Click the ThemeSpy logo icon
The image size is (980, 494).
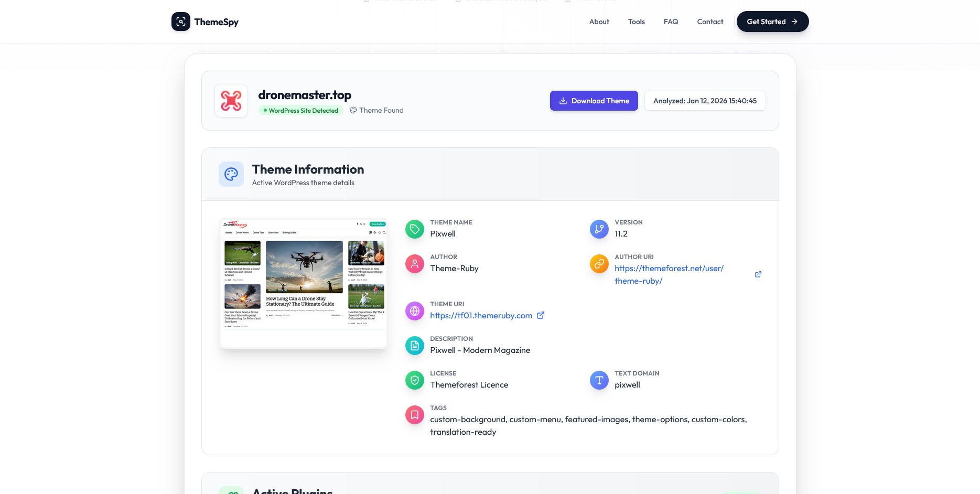click(x=181, y=22)
